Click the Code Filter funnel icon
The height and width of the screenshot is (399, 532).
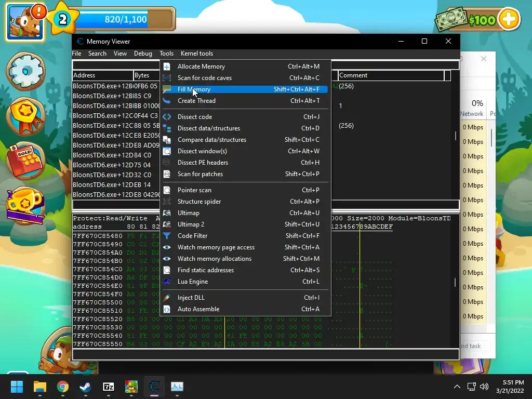pyautogui.click(x=167, y=236)
